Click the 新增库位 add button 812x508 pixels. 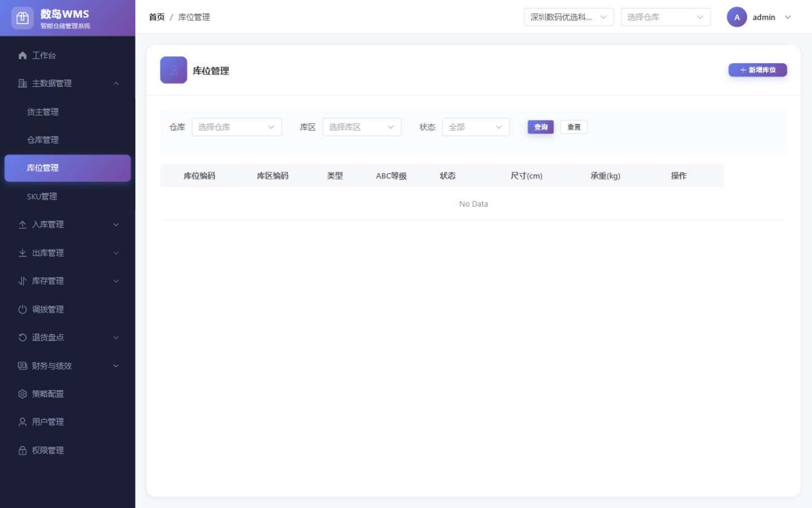point(757,70)
